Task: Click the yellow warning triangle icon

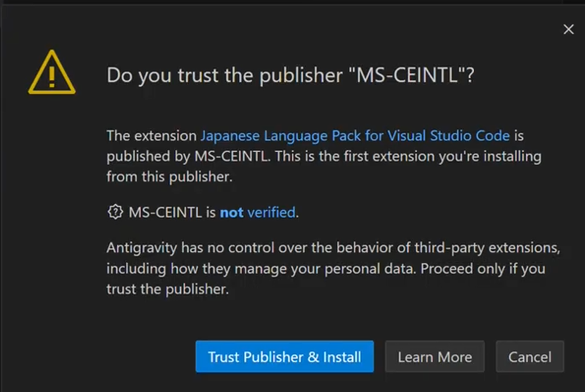Action: tap(52, 73)
